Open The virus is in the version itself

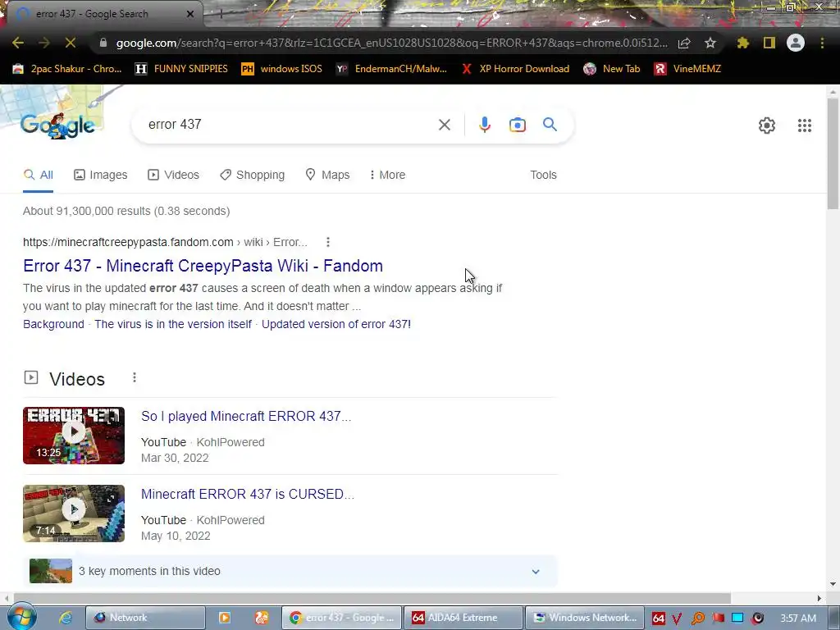[x=173, y=324]
